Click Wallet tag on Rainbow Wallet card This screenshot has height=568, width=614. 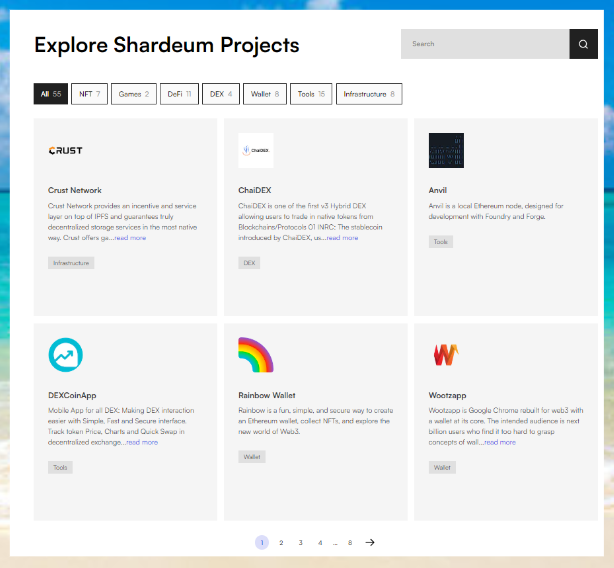tap(252, 457)
